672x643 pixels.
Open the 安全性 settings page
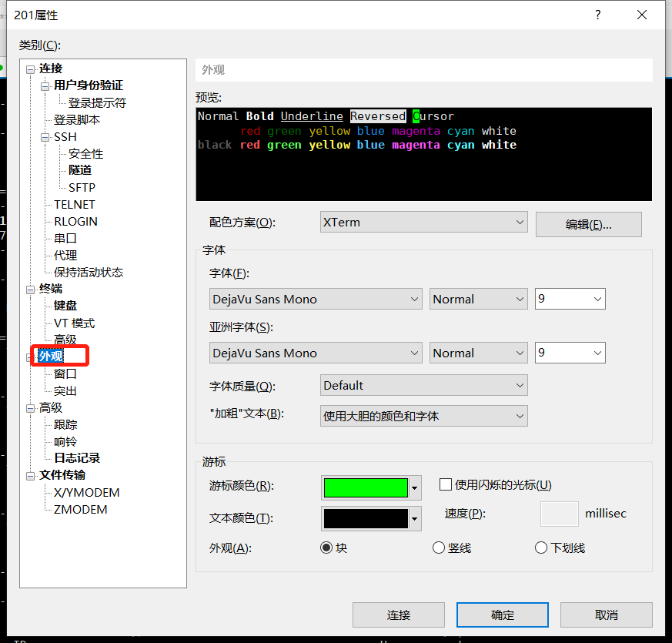tap(85, 154)
